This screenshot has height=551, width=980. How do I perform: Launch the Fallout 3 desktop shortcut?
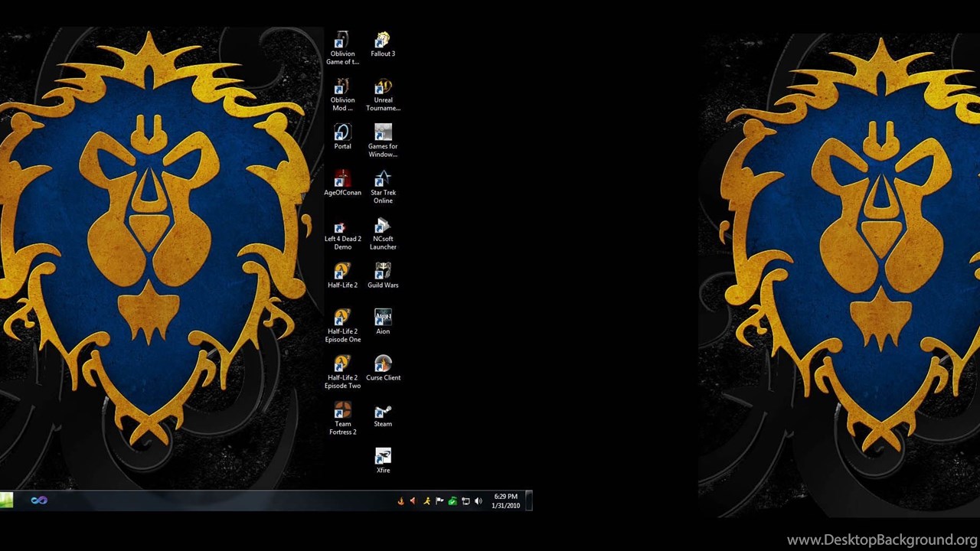383,44
